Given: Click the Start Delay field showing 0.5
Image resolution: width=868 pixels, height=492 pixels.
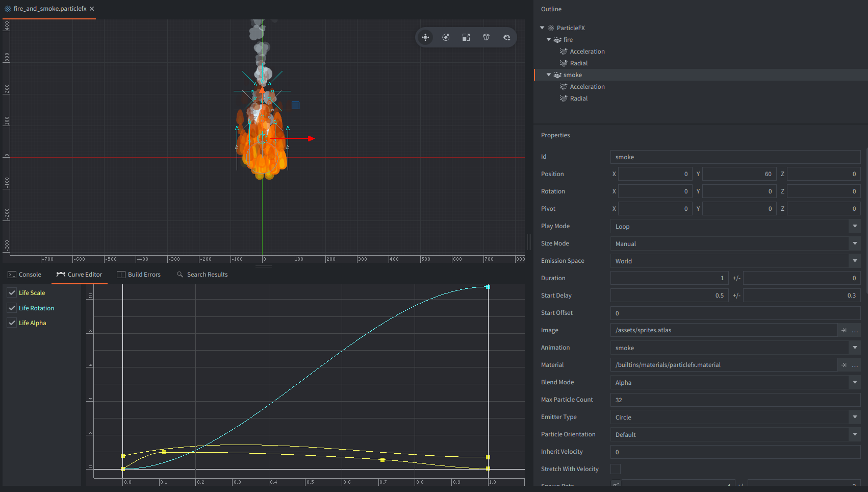Looking at the screenshot, I should point(669,296).
